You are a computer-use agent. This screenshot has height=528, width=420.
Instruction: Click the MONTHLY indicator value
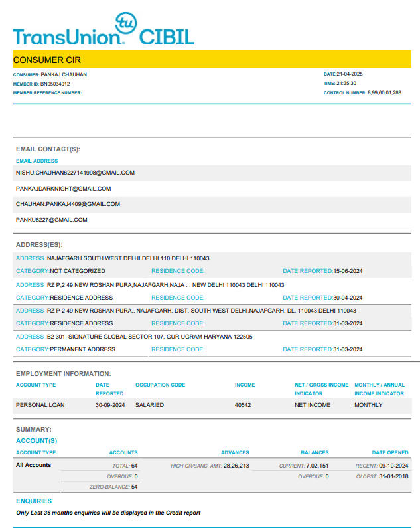click(368, 405)
